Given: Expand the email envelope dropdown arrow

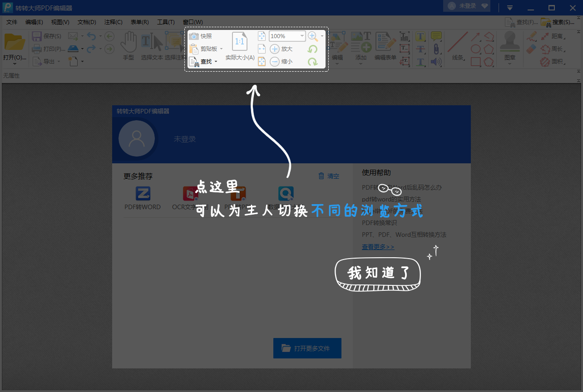Looking at the screenshot, I should [82, 36].
